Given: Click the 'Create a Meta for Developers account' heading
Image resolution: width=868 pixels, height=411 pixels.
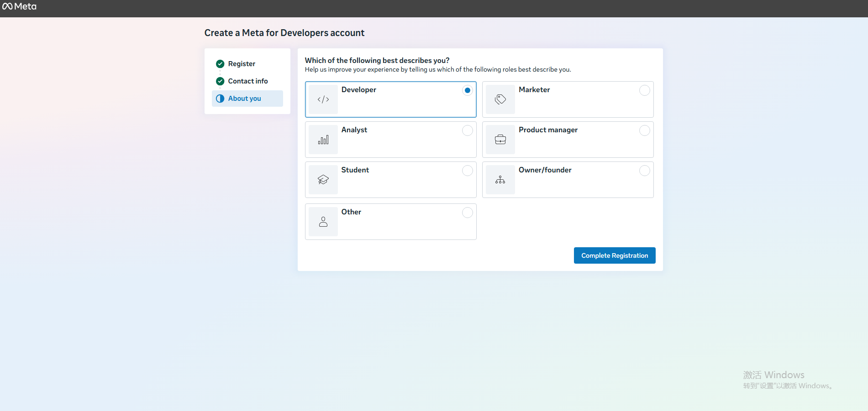Looking at the screenshot, I should click(x=284, y=33).
